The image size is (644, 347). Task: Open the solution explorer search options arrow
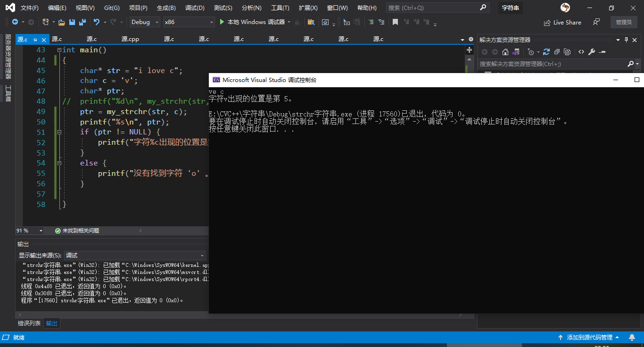click(637, 64)
